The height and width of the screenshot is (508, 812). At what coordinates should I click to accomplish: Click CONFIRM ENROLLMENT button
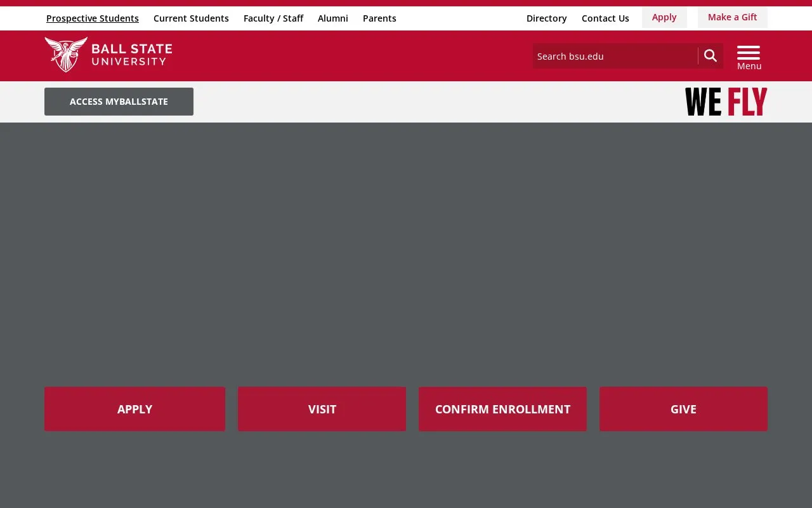click(502, 409)
